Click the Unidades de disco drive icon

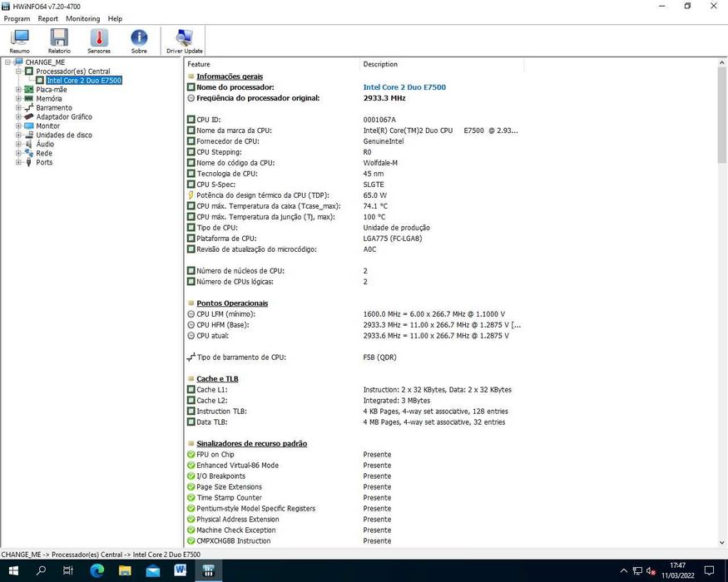[x=29, y=135]
